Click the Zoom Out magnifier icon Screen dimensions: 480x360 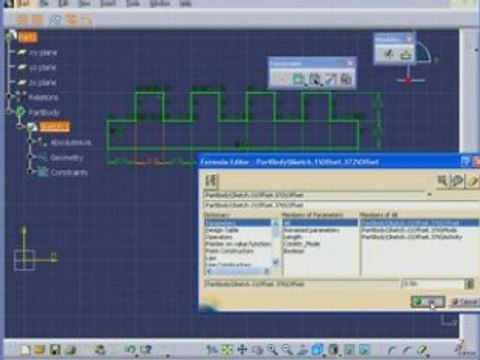tap(287, 349)
